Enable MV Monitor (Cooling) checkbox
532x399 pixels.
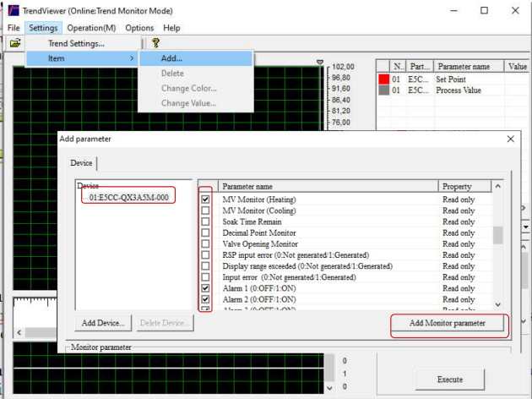(205, 210)
